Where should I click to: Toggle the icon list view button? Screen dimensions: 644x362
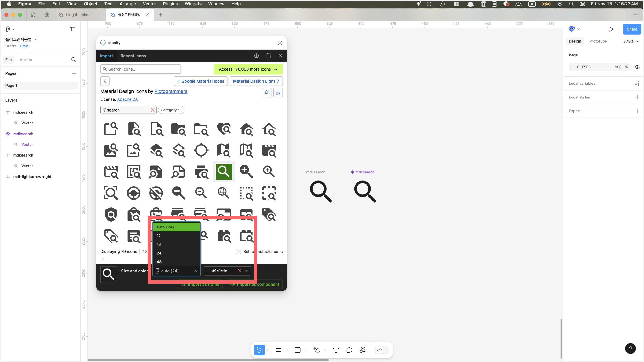(x=278, y=93)
